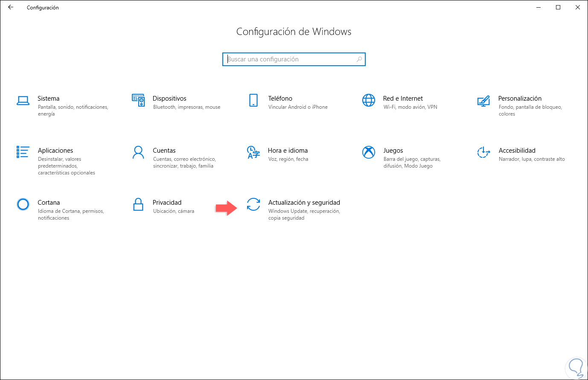Click 'Wi-Fi, modo avión, VPN' description
This screenshot has height=380, width=588.
410,107
